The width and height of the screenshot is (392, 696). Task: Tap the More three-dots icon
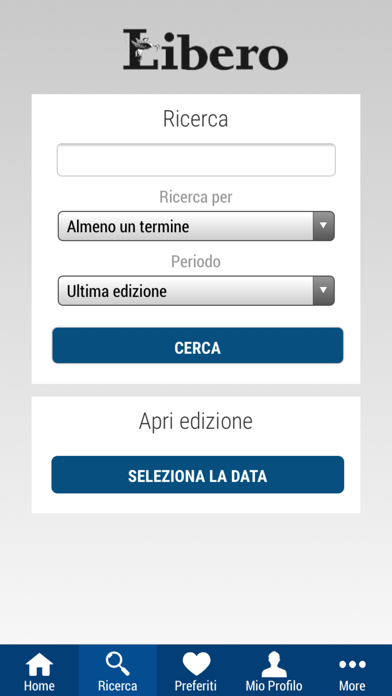point(352,664)
